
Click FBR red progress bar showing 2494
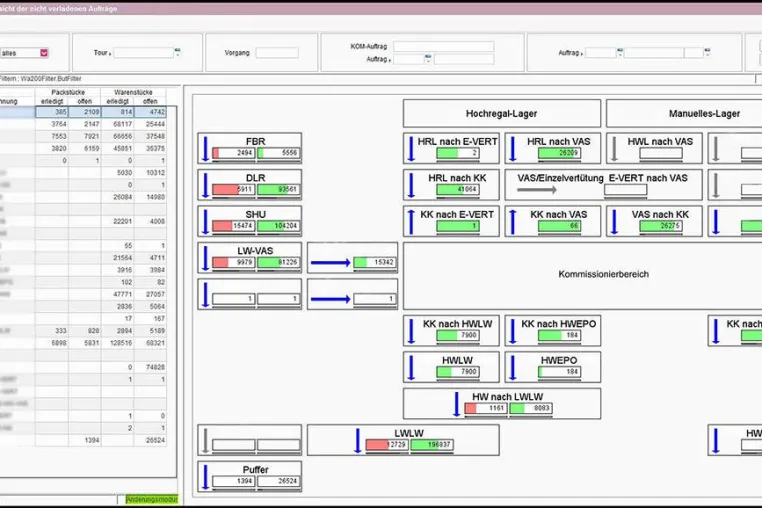pos(233,153)
